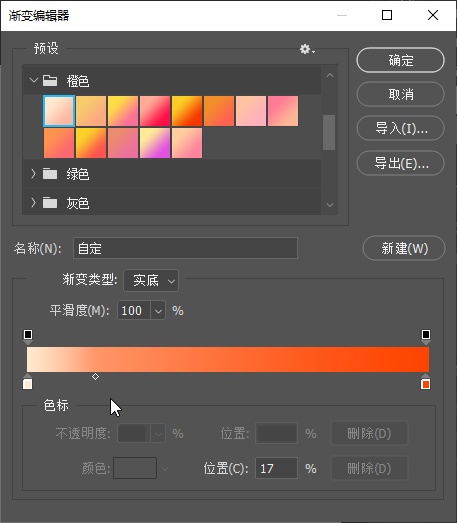Click the preset list scrollbar thumb
This screenshot has width=457, height=523.
coord(329,132)
